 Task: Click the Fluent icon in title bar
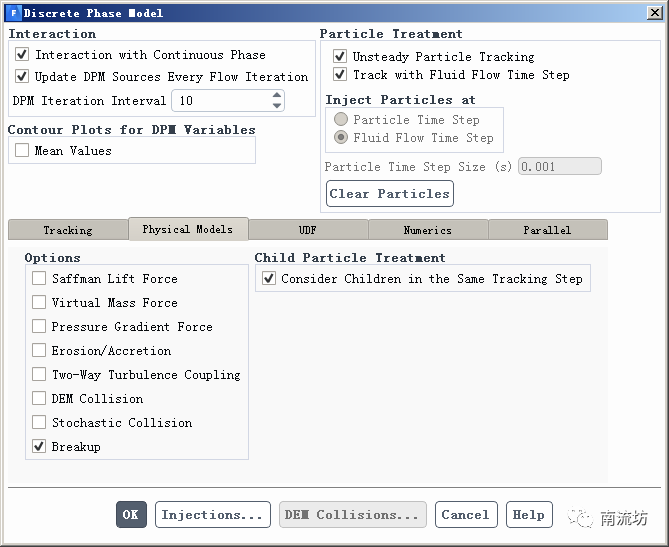click(x=13, y=13)
